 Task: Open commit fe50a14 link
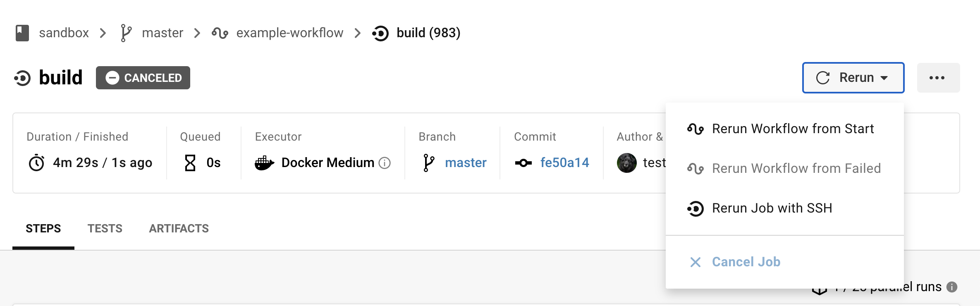(564, 163)
